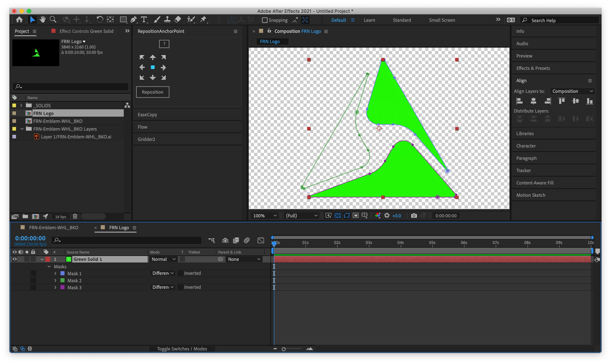The image size is (611, 364).
Task: Switch to the Standard workspace
Action: tap(402, 20)
